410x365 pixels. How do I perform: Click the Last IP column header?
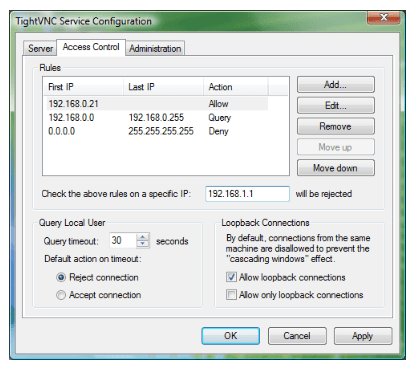point(163,87)
